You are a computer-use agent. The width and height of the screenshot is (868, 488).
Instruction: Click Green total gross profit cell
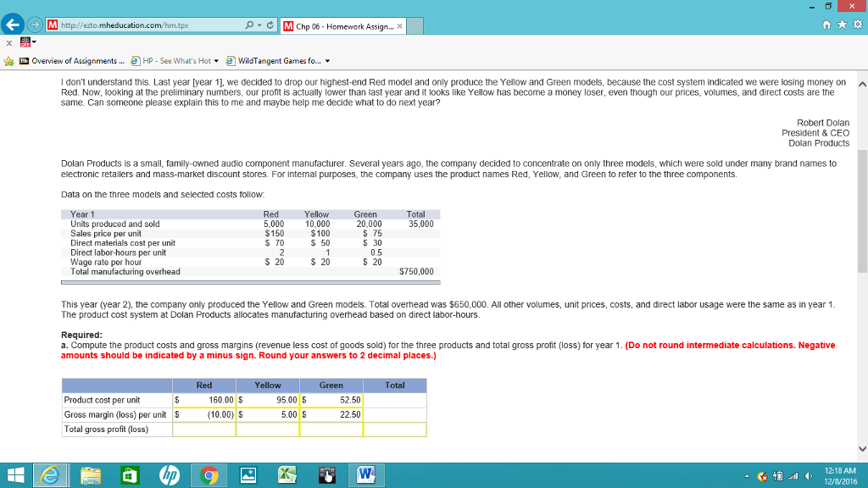pos(331,430)
